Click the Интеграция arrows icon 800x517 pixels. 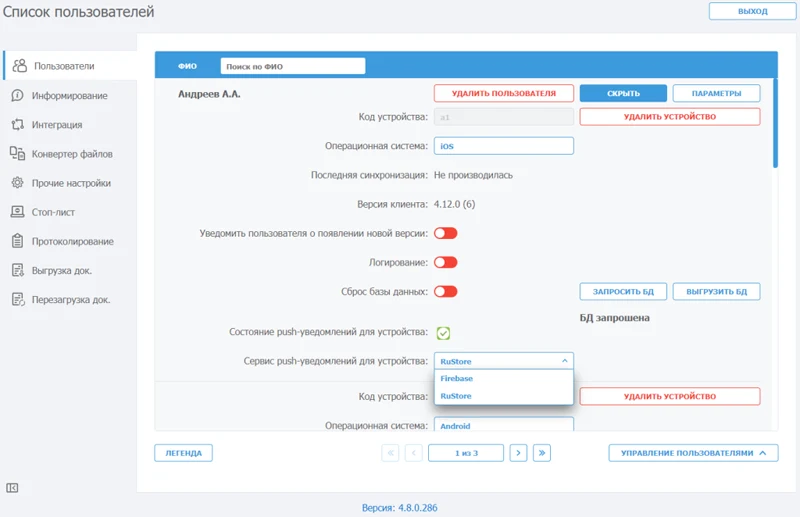tap(18, 125)
